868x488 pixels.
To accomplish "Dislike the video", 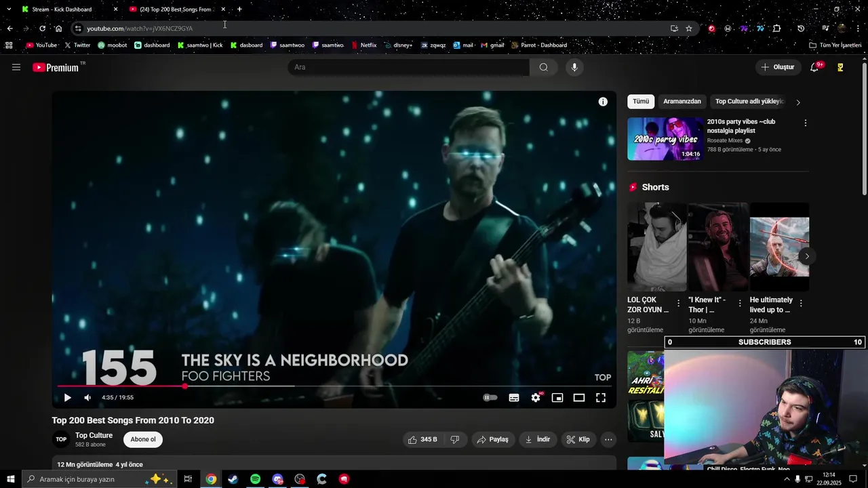I will point(455,439).
